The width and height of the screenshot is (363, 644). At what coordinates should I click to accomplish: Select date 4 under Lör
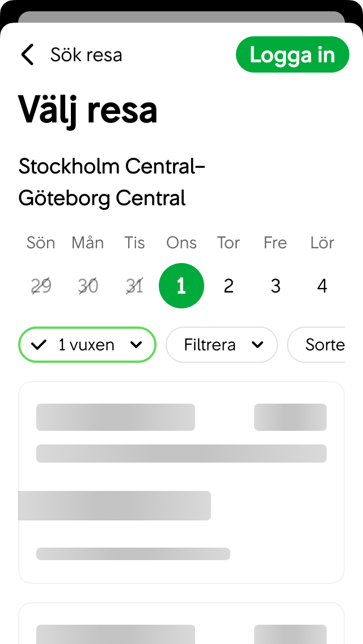click(x=322, y=286)
